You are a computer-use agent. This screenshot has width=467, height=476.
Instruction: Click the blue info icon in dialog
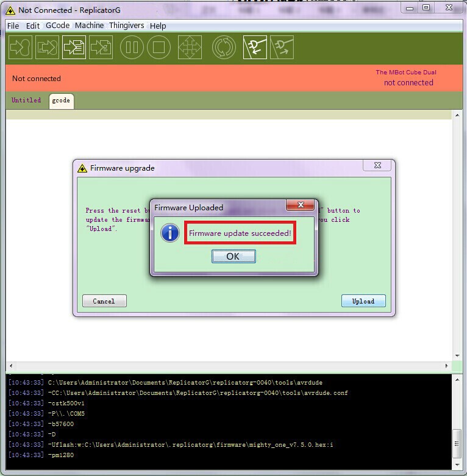tap(170, 233)
